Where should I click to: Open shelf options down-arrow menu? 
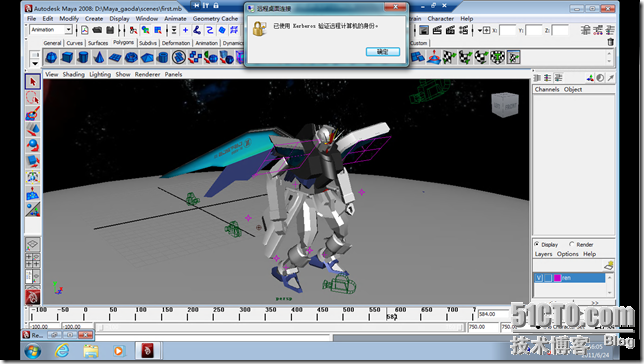tap(35, 63)
